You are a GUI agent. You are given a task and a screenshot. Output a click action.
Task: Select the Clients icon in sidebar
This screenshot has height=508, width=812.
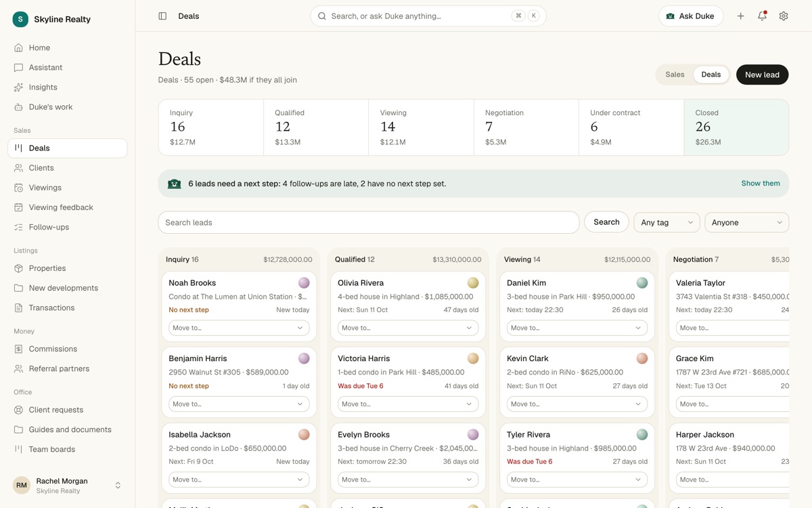tap(18, 168)
